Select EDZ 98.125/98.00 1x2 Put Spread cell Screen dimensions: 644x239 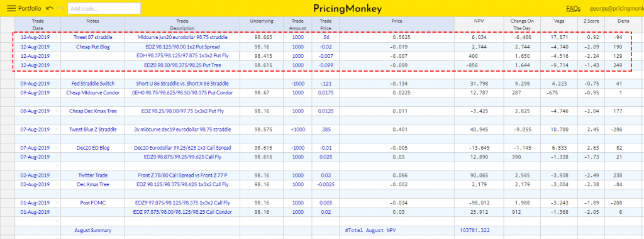coord(182,47)
